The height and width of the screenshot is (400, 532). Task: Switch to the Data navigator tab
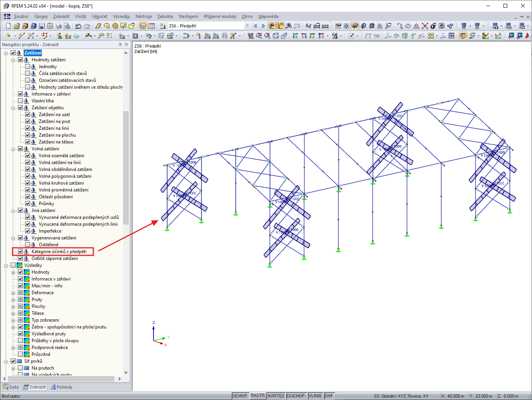[11, 387]
